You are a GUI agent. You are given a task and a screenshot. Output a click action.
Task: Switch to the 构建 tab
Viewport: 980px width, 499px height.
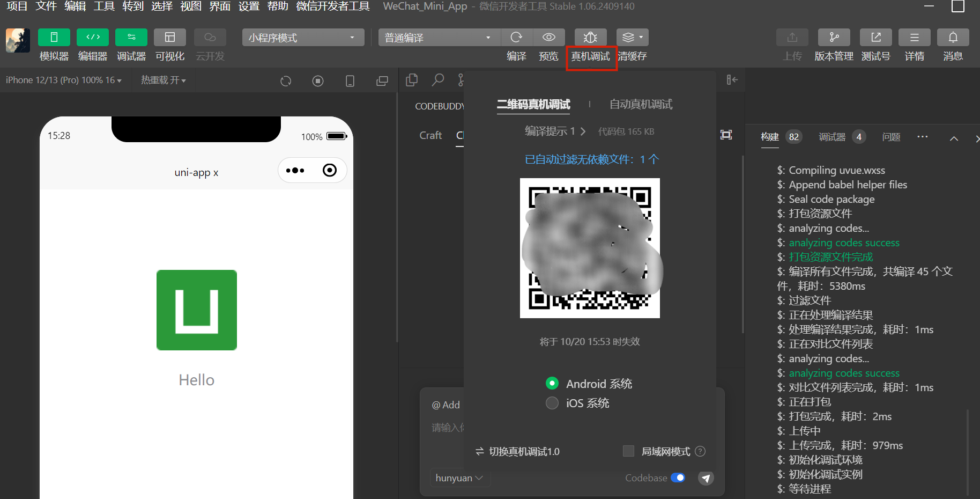coord(770,137)
